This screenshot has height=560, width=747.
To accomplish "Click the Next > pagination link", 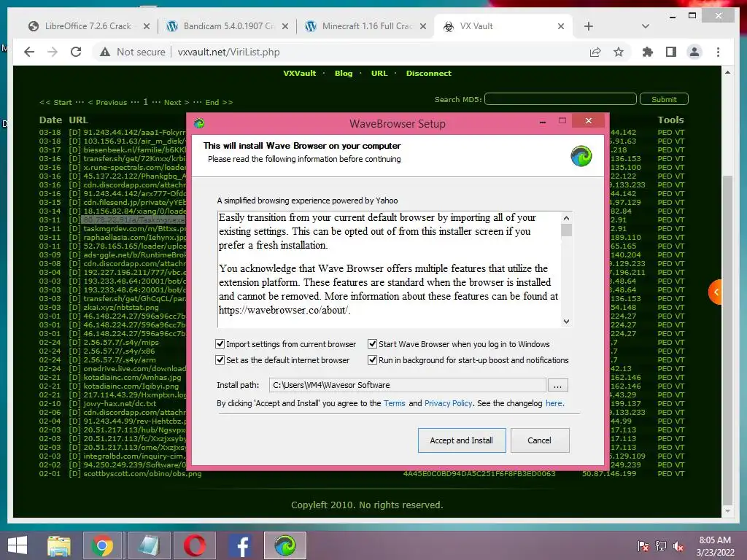I will (x=177, y=102).
